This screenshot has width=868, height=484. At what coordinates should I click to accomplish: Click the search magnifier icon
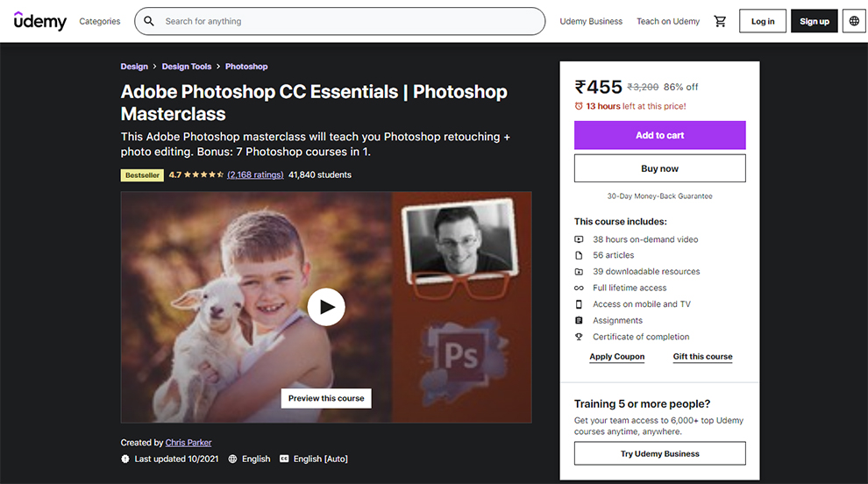(149, 21)
